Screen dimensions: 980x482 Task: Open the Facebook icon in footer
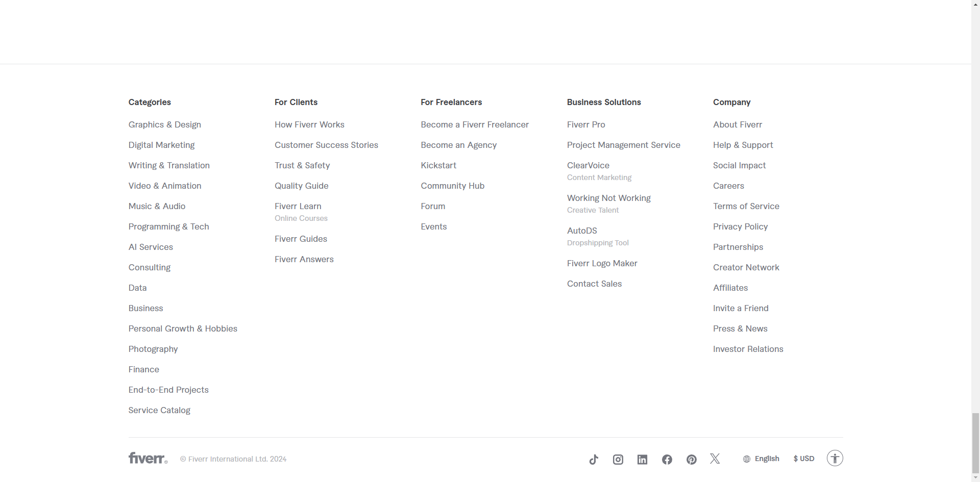(x=667, y=460)
